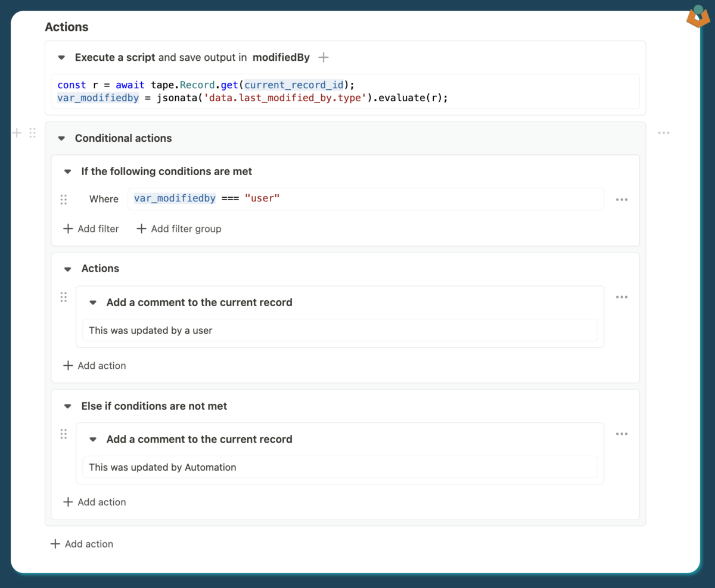Collapse the Execute a script action
Viewport: 715px width, 588px height.
coord(61,58)
